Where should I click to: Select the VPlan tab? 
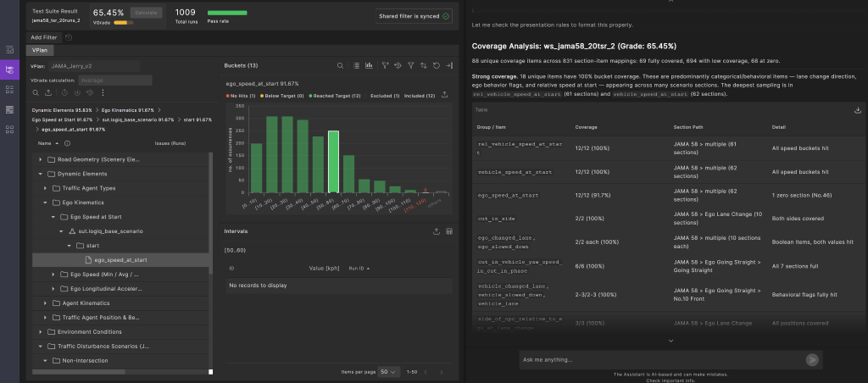tap(40, 50)
